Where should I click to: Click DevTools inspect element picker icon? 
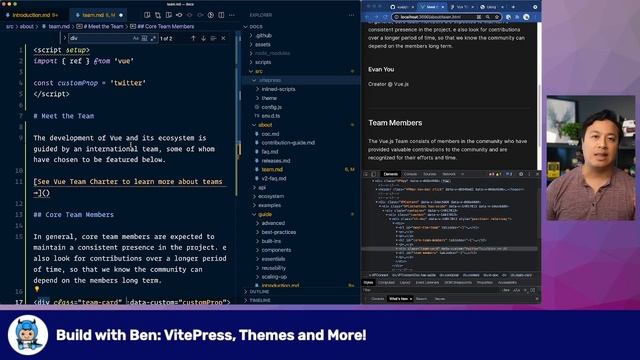pyautogui.click(x=366, y=174)
